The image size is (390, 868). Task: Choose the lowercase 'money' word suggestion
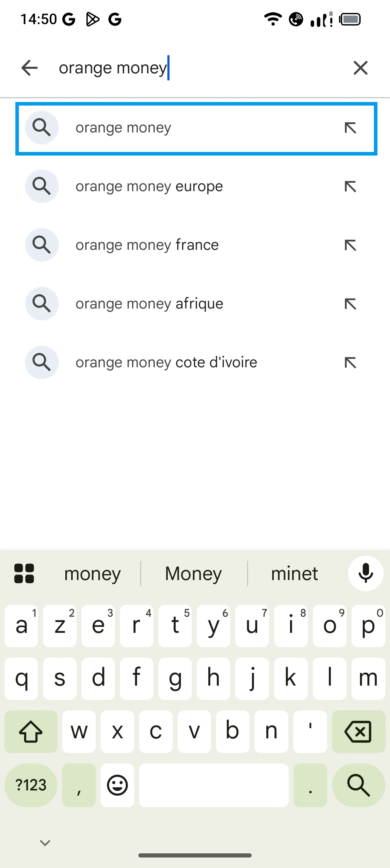click(93, 573)
